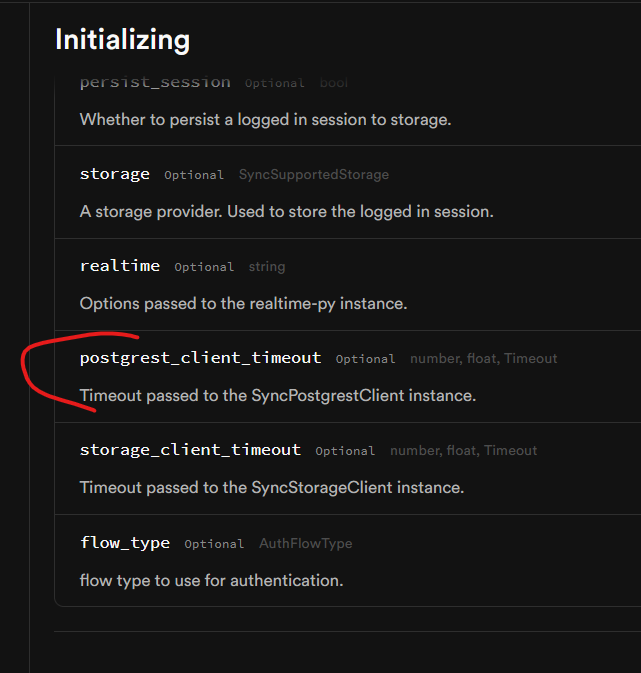Click the Initializing section heading
641x673 pixels.
click(x=122, y=40)
